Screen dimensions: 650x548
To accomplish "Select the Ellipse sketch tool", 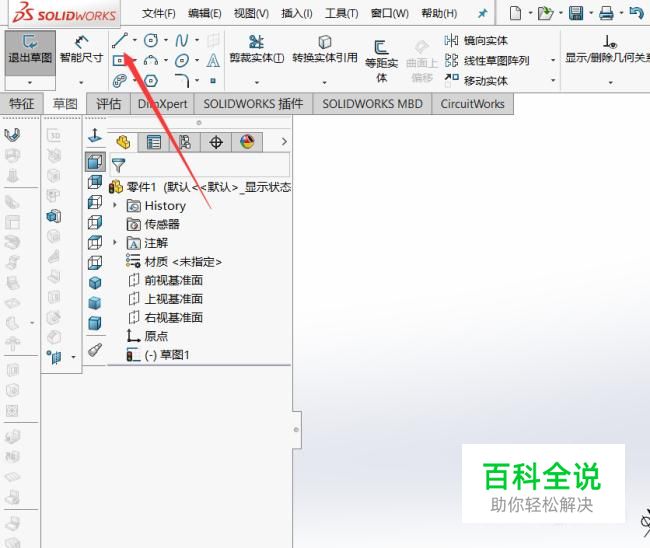I will point(182,61).
